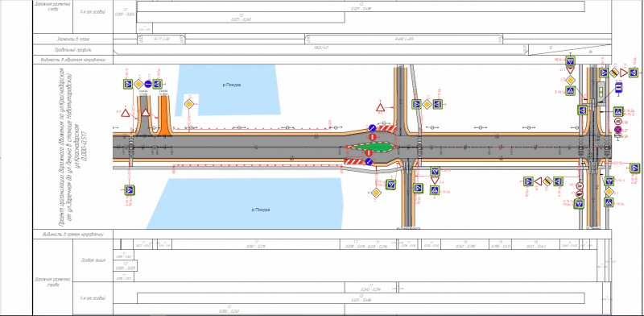This screenshot has height=316, width=644.
Task: Select the pedestrian crossing sign at lower left
Action: pyautogui.click(x=130, y=189)
